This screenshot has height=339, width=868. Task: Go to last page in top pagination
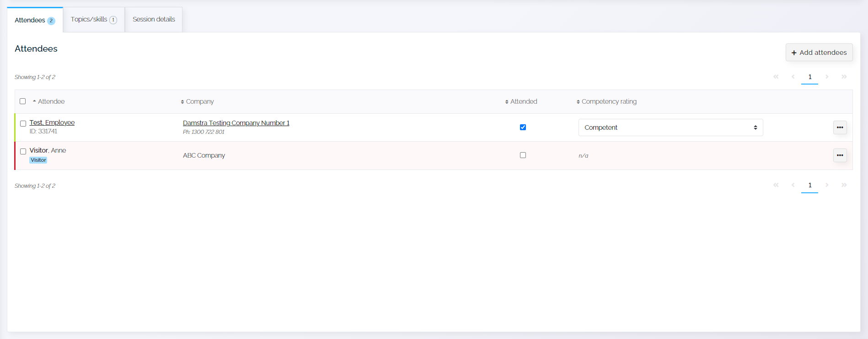pos(844,77)
